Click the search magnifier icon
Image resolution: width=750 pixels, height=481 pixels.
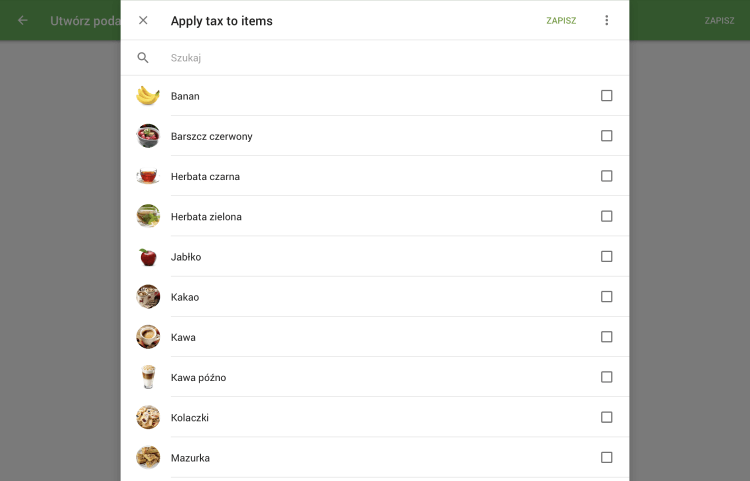tap(143, 58)
